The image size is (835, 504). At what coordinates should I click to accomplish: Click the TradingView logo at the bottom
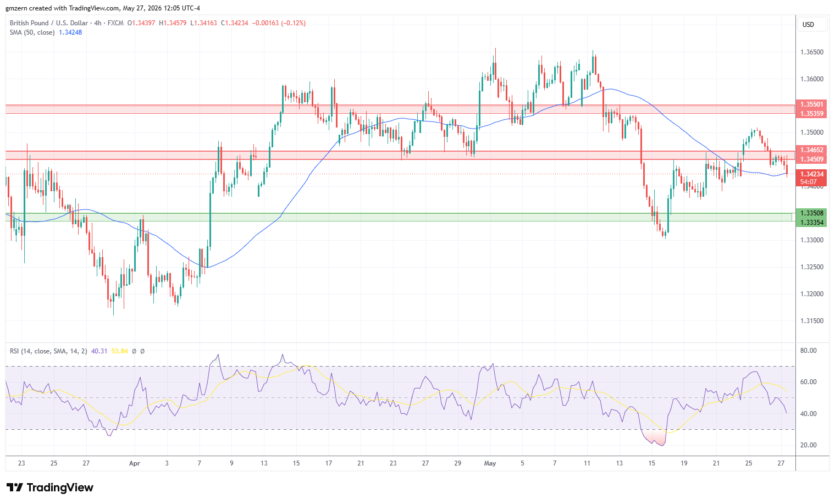[50, 488]
